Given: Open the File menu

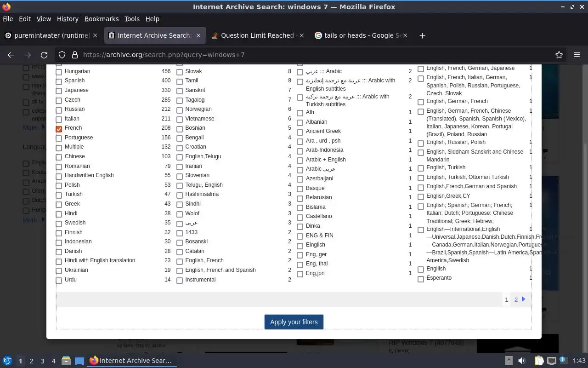Looking at the screenshot, I should tap(8, 19).
